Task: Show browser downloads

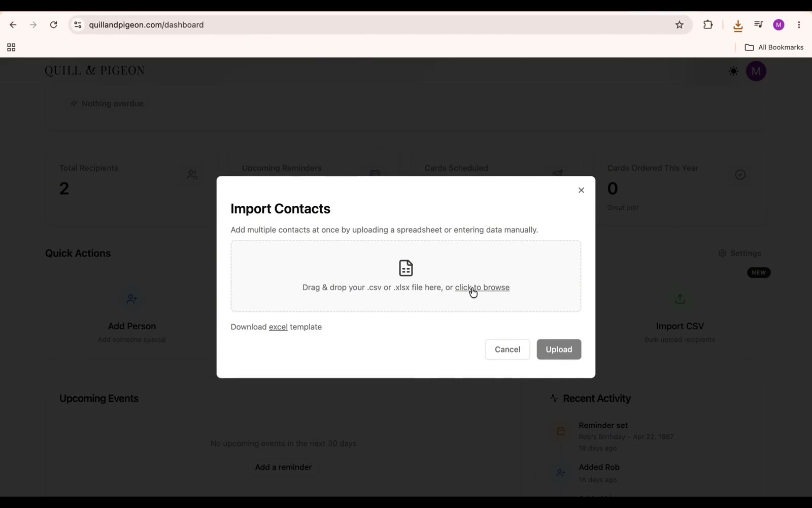Action: click(x=738, y=25)
